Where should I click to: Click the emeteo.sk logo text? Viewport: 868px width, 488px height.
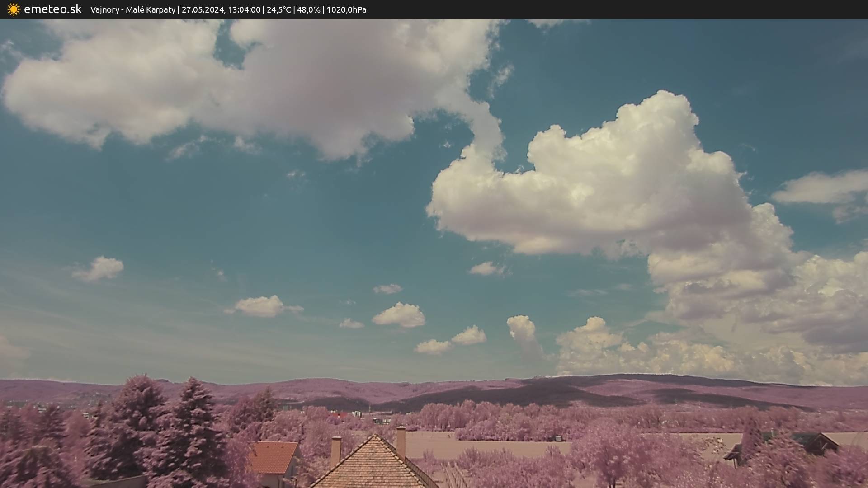click(x=52, y=9)
